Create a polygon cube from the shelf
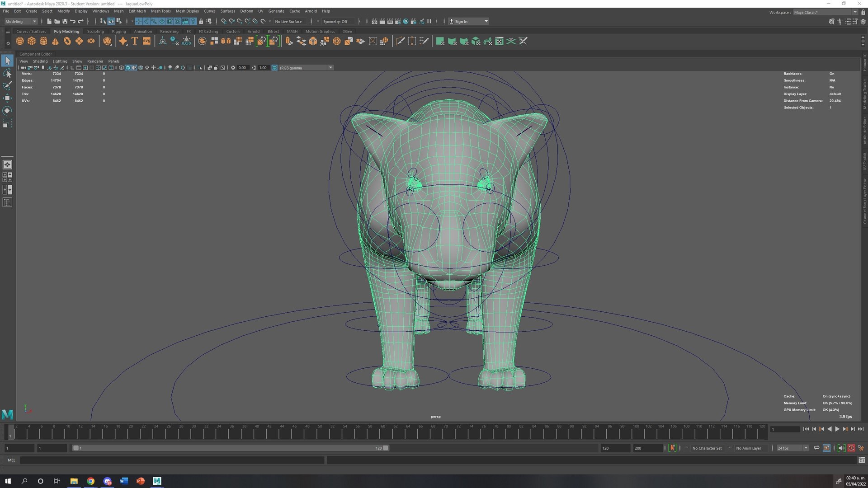868x488 pixels. [32, 41]
